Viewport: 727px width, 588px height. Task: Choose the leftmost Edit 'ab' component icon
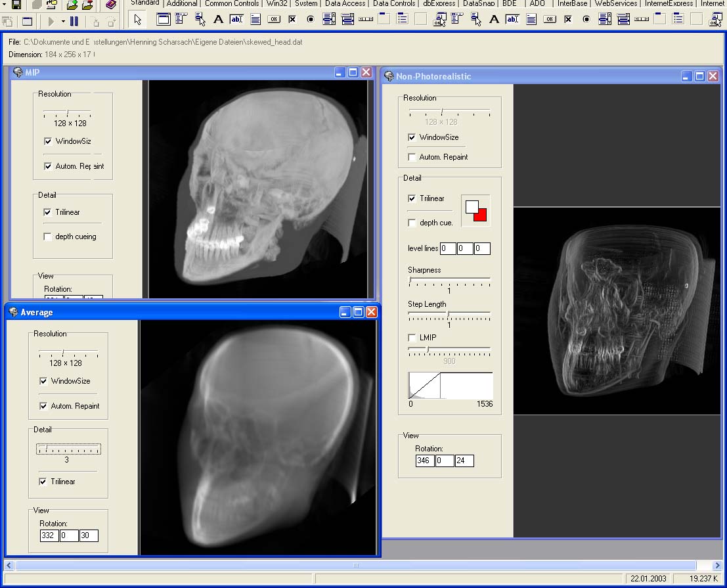[236, 20]
